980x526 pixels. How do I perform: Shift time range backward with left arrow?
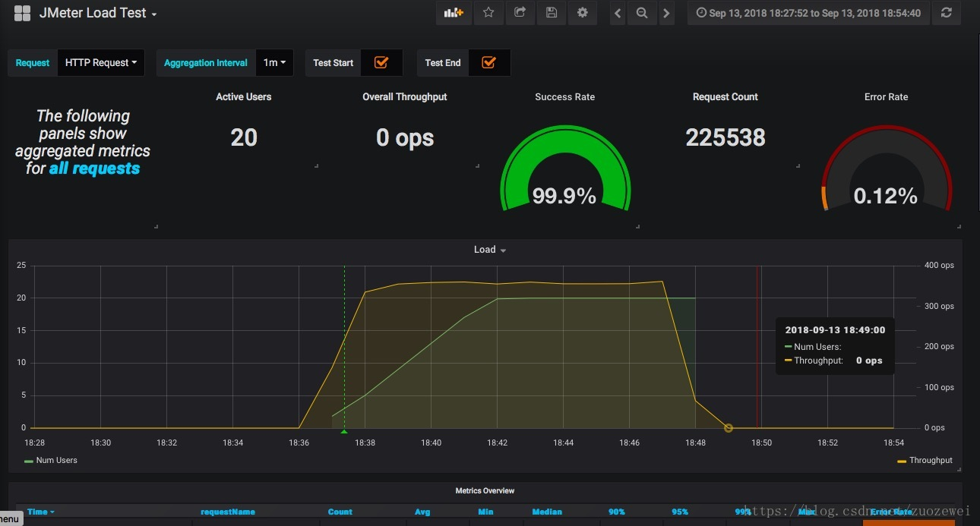pyautogui.click(x=618, y=13)
